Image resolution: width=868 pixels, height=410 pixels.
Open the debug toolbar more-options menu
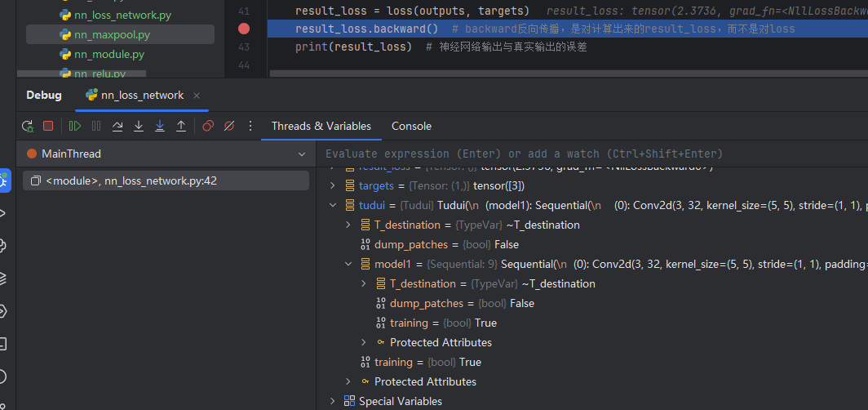(250, 127)
